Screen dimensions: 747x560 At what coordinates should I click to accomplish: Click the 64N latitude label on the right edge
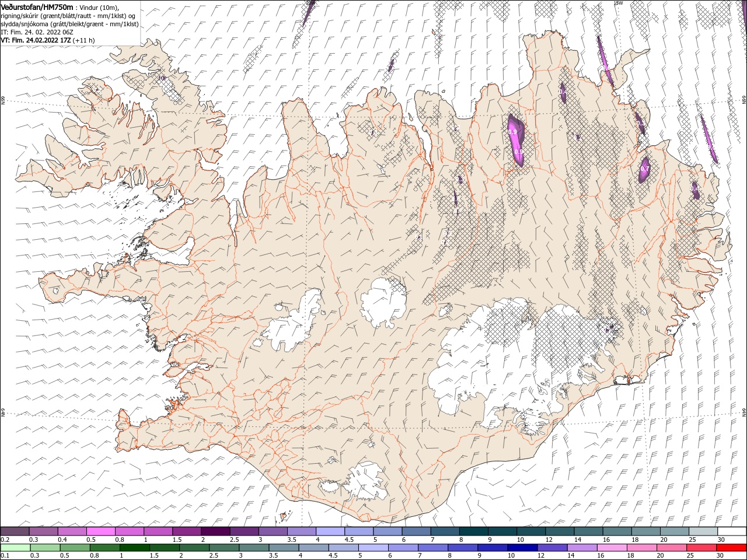pyautogui.click(x=744, y=411)
